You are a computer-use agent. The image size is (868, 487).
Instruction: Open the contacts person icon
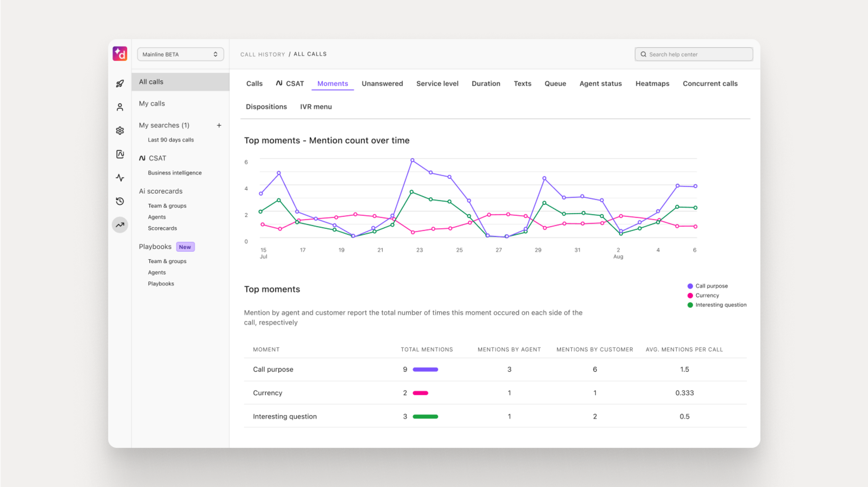click(x=120, y=106)
